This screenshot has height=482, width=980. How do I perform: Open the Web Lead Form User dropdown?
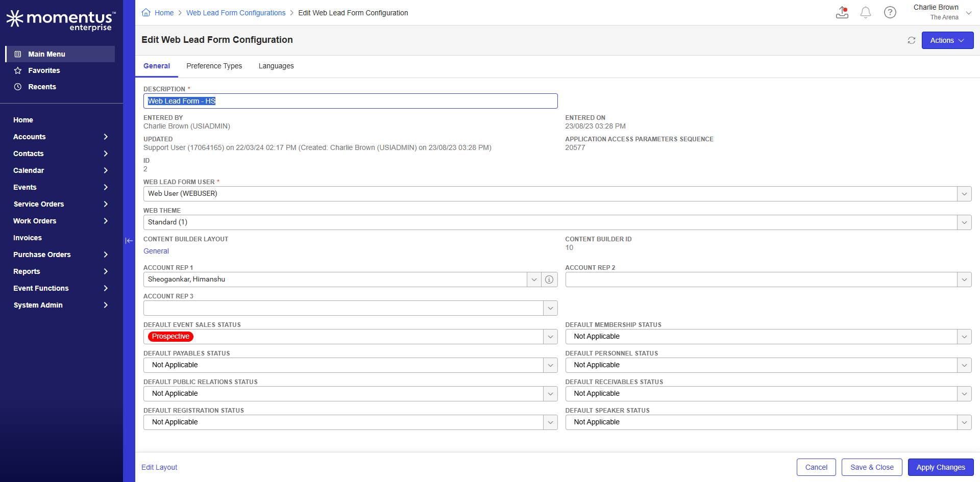click(964, 194)
